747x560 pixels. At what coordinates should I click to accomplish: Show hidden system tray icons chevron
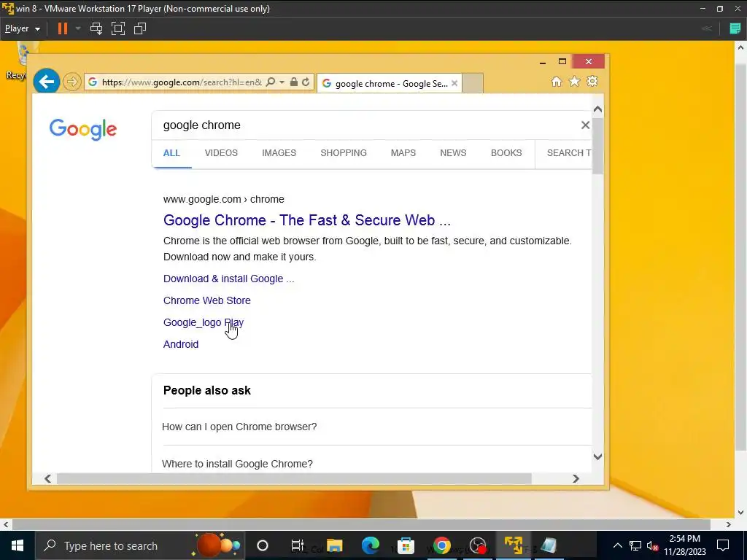point(617,545)
